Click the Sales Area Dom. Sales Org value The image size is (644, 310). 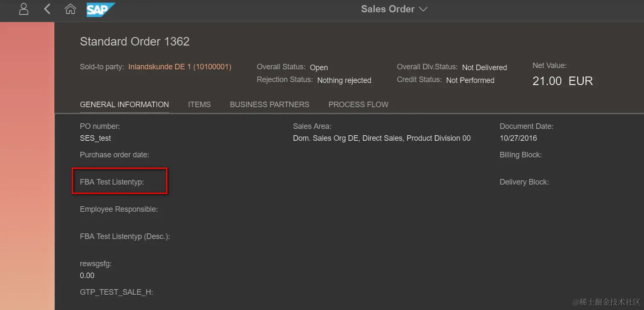tap(381, 138)
